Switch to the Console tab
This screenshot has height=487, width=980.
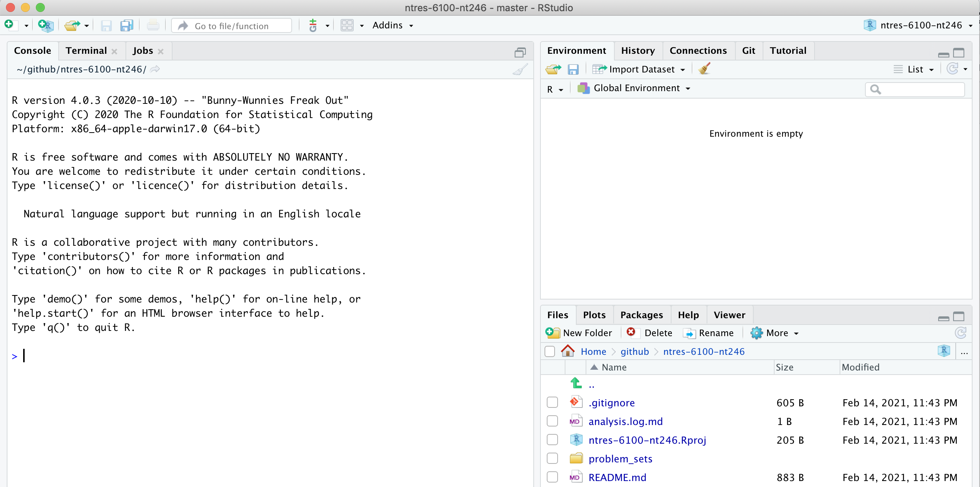(33, 50)
